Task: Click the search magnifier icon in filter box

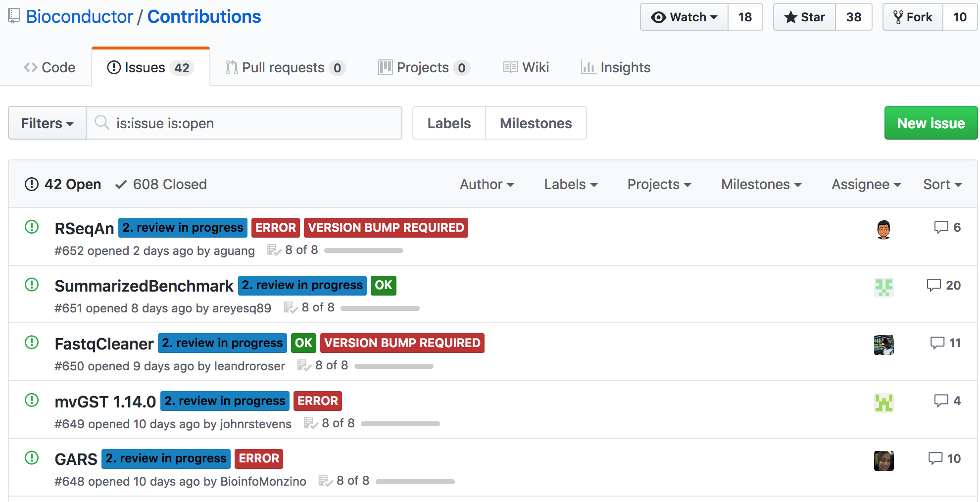Action: [102, 122]
